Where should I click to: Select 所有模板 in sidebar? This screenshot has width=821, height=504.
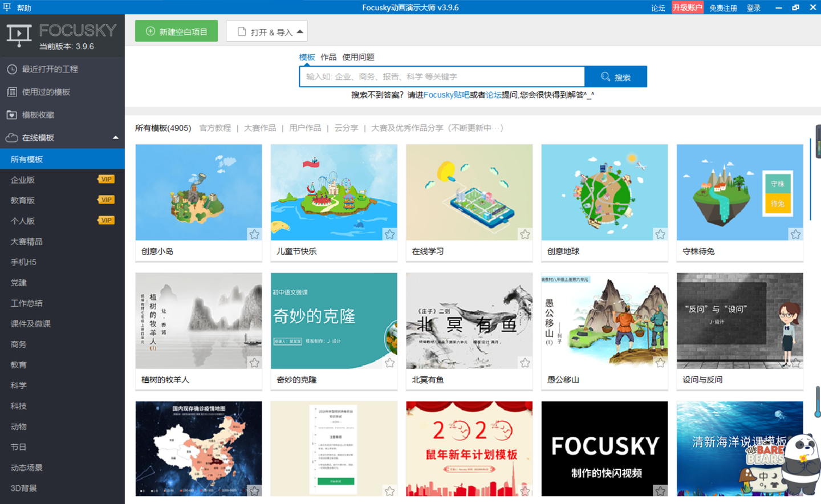pos(62,159)
